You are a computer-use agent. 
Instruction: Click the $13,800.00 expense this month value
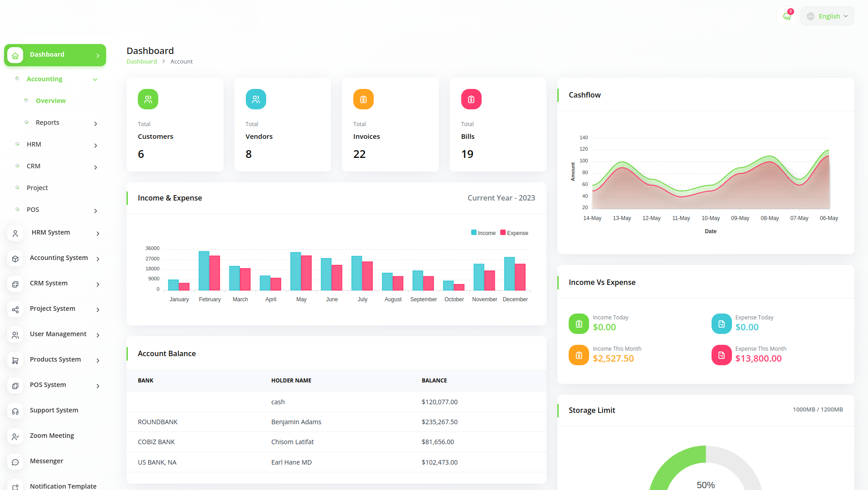758,358
